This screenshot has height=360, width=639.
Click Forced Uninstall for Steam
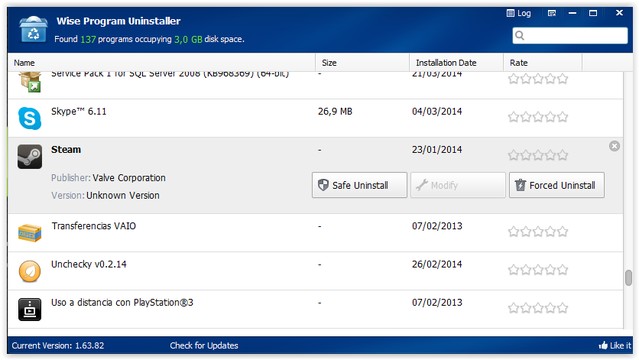click(x=557, y=185)
